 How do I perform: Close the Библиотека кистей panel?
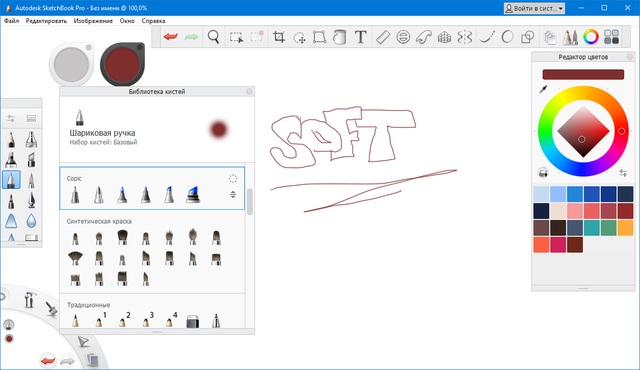click(x=249, y=91)
